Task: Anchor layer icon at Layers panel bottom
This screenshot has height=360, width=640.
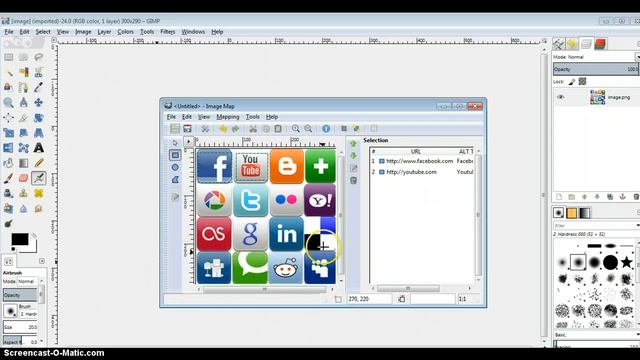Action: point(622,197)
